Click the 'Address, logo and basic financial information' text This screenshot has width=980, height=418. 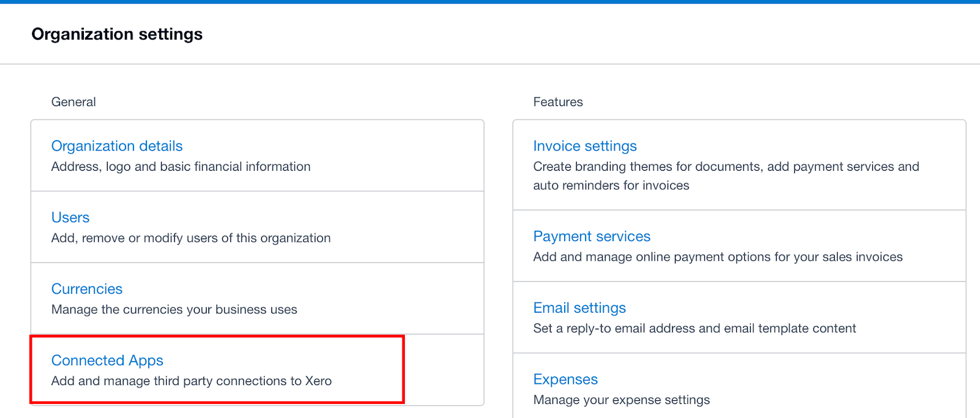[x=181, y=166]
